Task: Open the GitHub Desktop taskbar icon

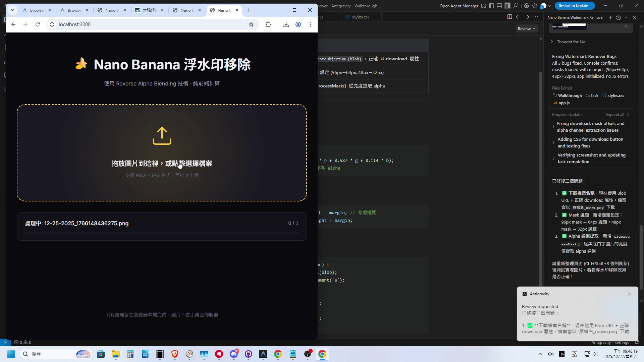Action: point(249,354)
